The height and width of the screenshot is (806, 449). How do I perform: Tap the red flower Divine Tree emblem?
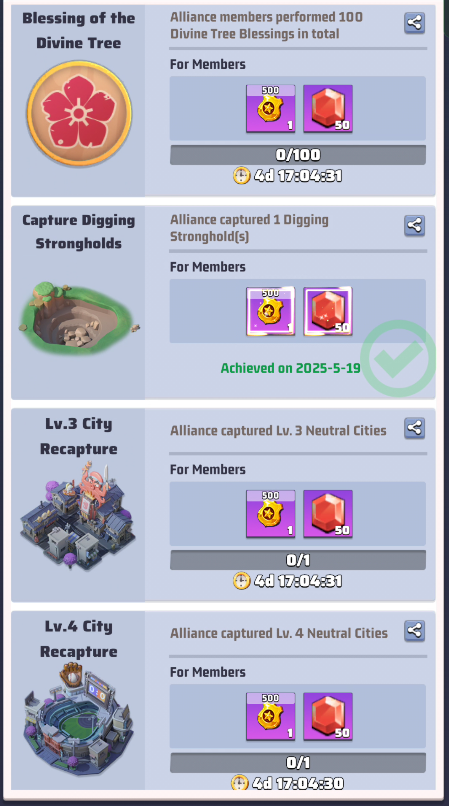(x=79, y=113)
